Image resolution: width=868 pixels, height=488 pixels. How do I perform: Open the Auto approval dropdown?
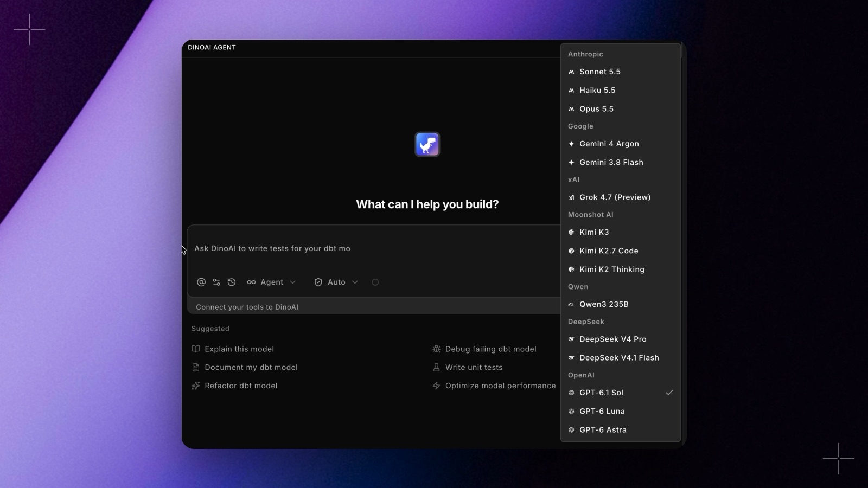coord(336,282)
